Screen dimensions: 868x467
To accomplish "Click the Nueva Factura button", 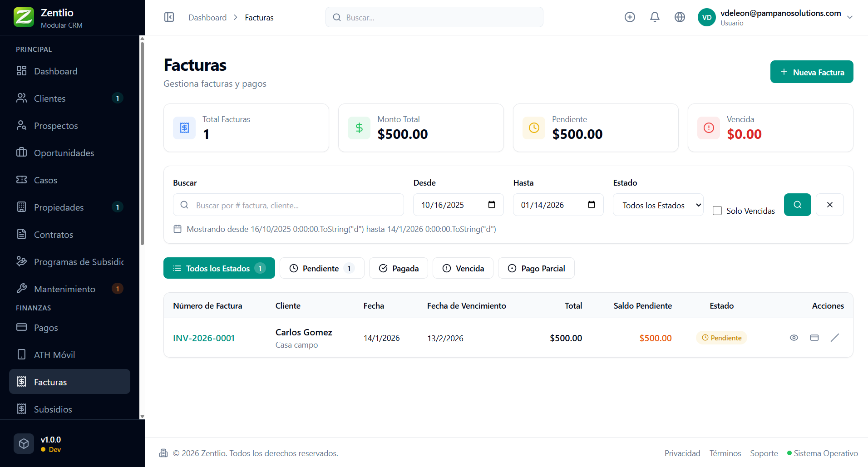I will [x=811, y=72].
